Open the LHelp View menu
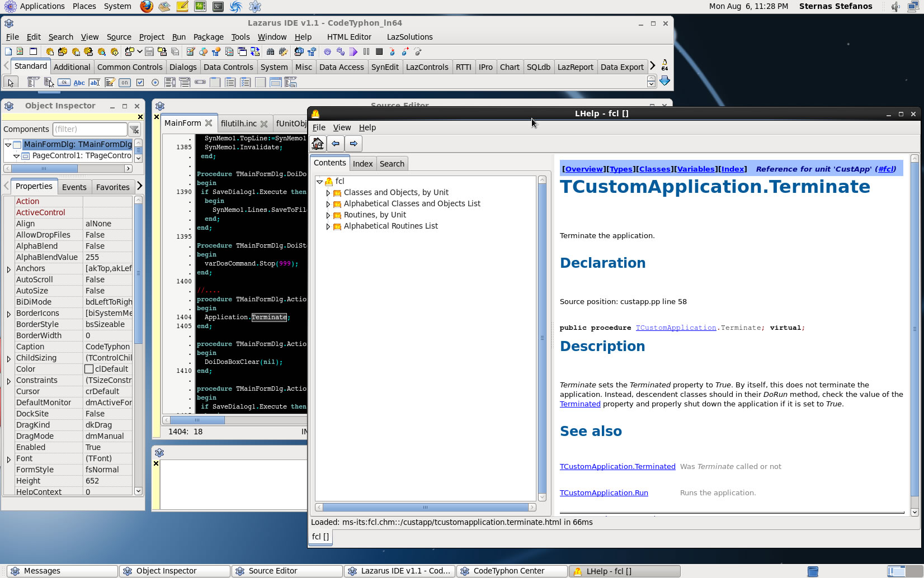 pos(342,127)
